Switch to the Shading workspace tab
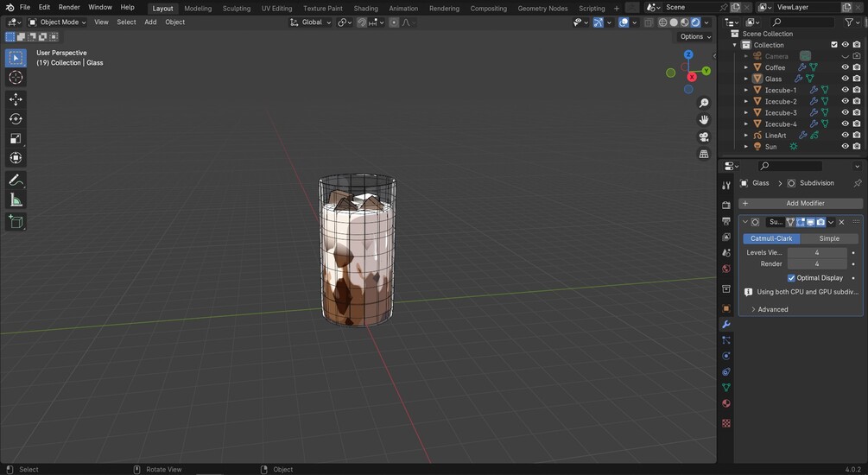 [366, 9]
